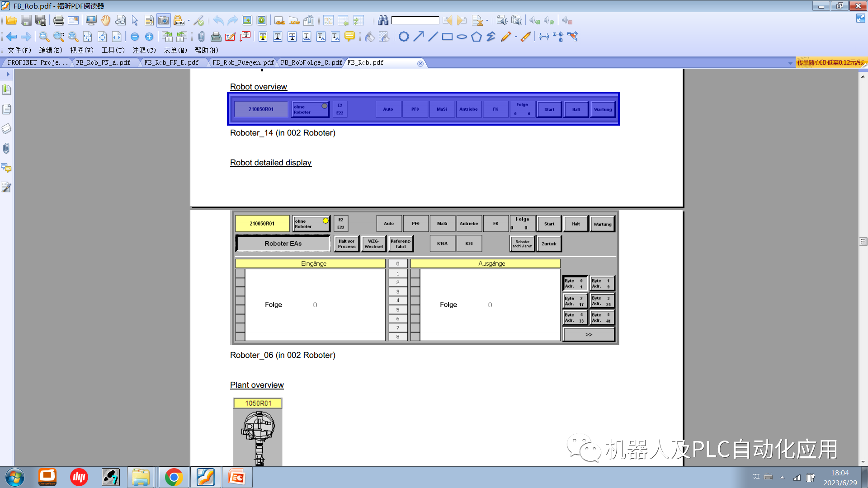868x488 pixels.
Task: Toggle the text highlight tool
Action: [262, 37]
